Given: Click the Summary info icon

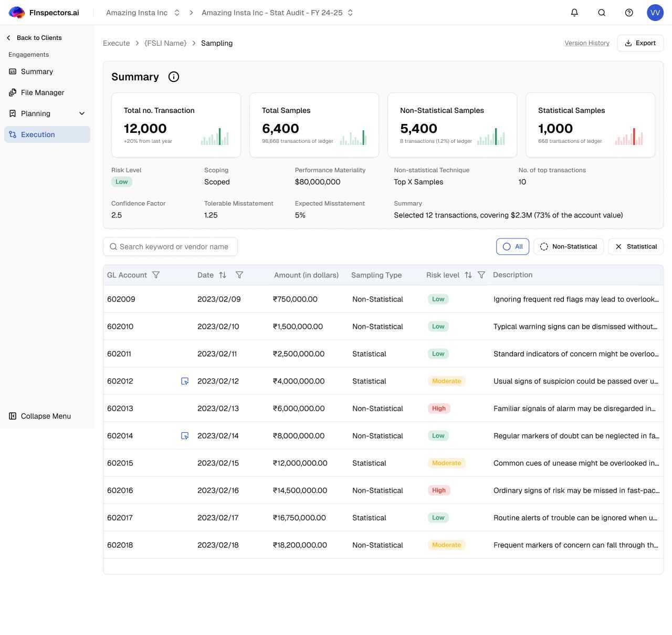Looking at the screenshot, I should tap(174, 77).
